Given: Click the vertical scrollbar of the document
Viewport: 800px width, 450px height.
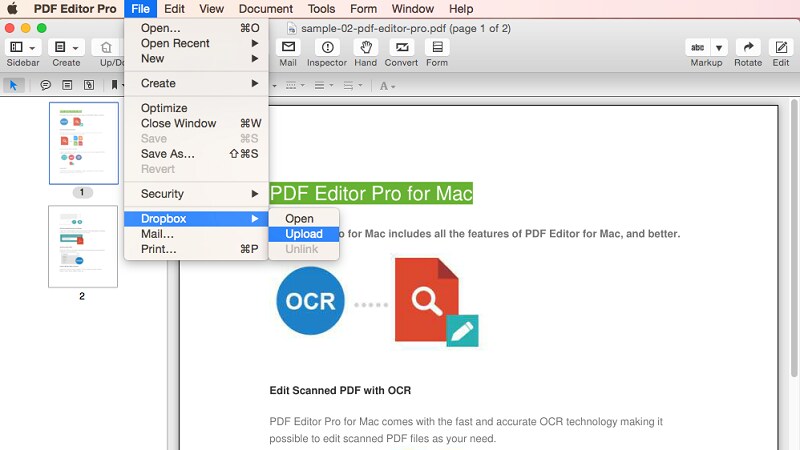Looking at the screenshot, I should pos(794,239).
